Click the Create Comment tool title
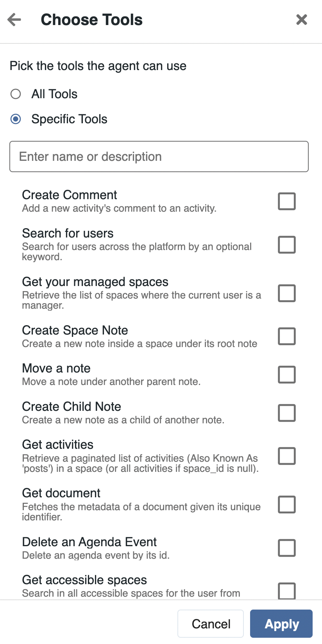The height and width of the screenshot is (644, 322). point(70,195)
